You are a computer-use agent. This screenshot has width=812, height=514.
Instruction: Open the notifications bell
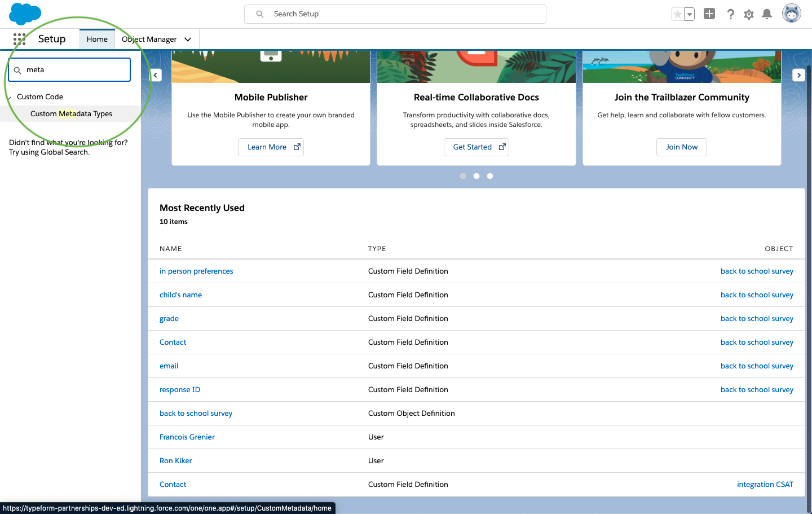[767, 14]
